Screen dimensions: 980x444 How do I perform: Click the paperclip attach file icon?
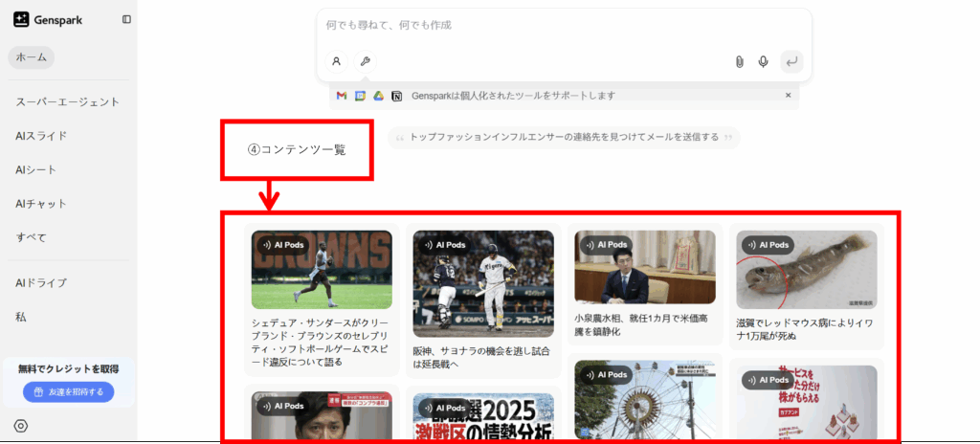[x=739, y=61]
